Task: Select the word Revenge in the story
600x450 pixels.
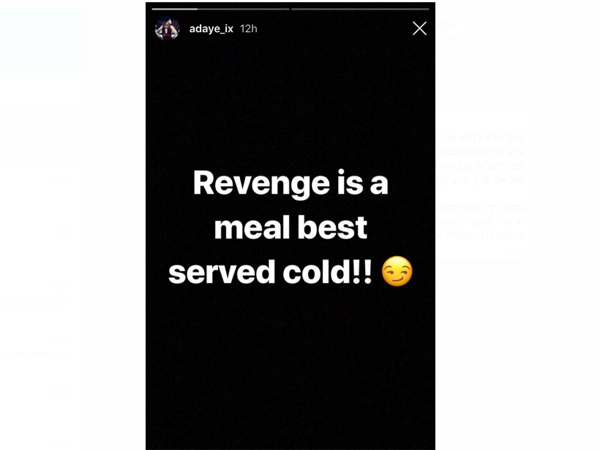Action: (x=261, y=184)
